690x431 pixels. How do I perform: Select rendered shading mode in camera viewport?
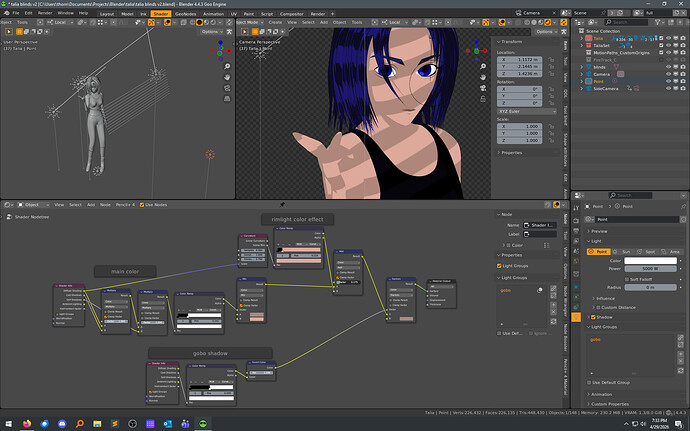tap(547, 22)
